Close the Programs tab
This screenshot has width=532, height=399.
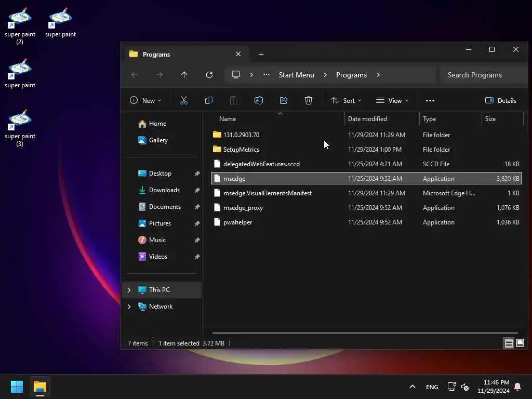click(x=238, y=54)
